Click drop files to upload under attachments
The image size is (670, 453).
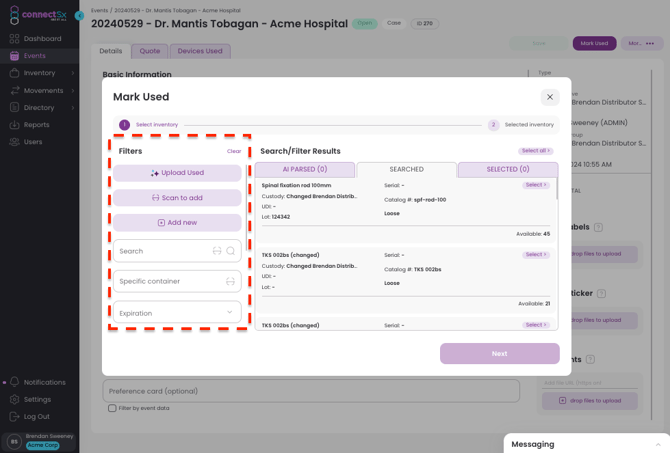coord(590,400)
